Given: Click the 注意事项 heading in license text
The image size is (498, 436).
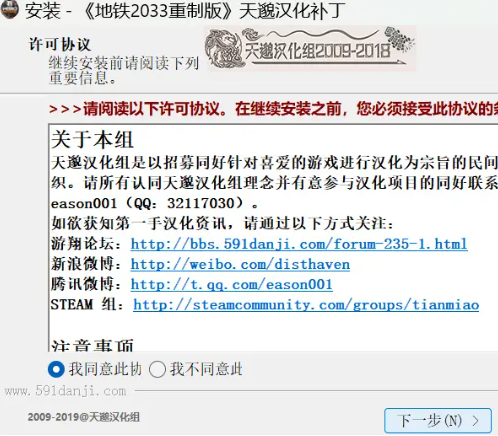Looking at the screenshot, I should coord(92,345).
